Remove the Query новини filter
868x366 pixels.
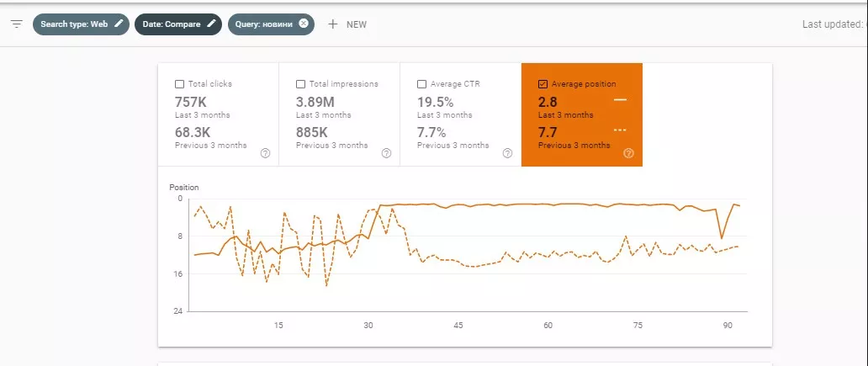(x=304, y=24)
